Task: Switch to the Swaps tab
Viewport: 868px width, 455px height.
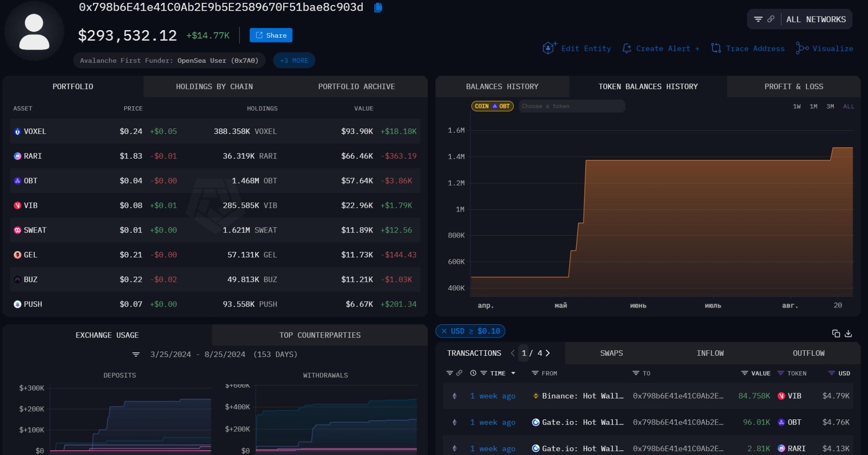Action: pos(612,353)
